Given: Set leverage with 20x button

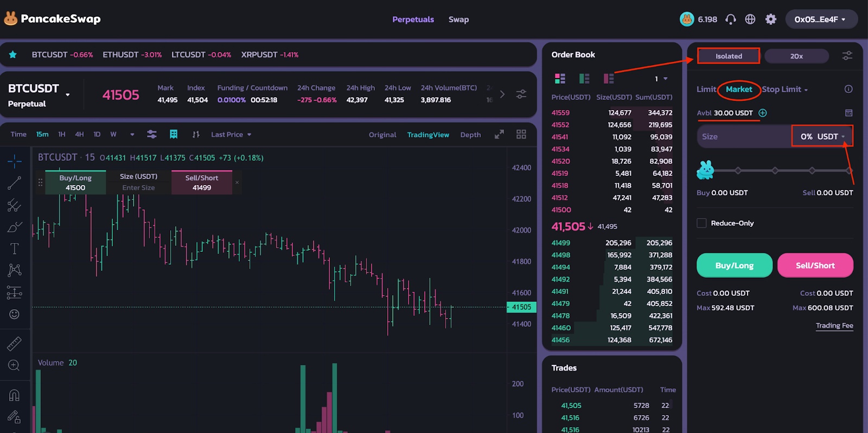Looking at the screenshot, I should 796,56.
